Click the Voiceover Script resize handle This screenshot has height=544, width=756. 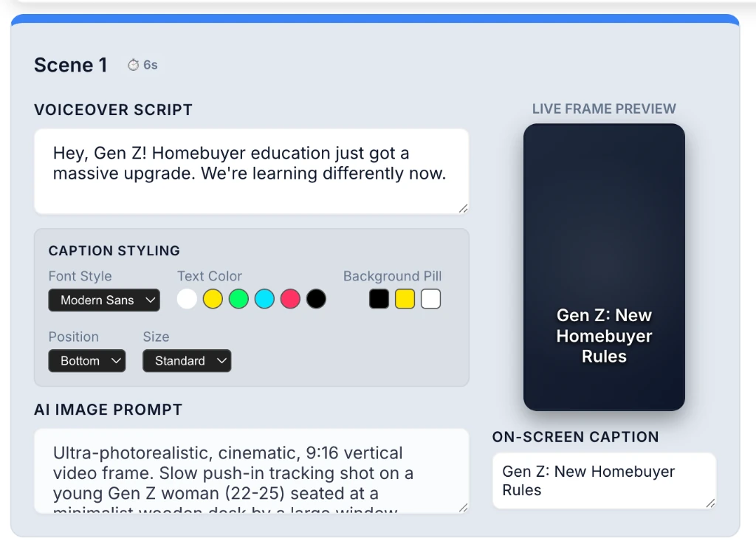[464, 208]
